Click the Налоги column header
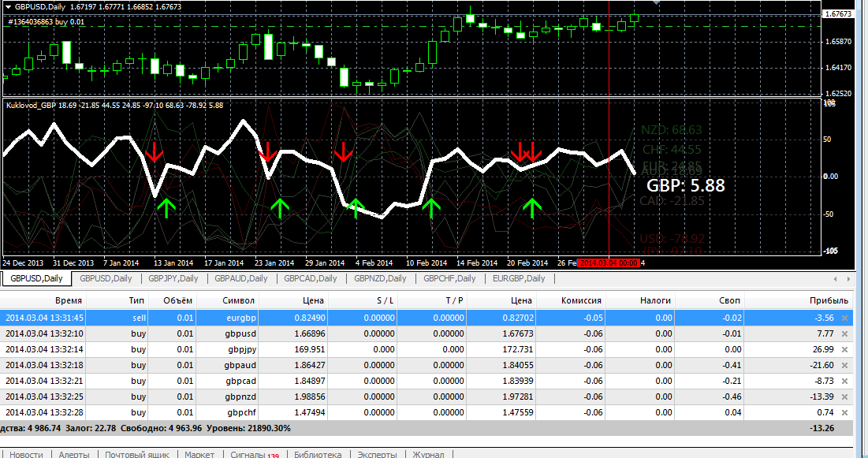This screenshot has width=868, height=458. (655, 300)
